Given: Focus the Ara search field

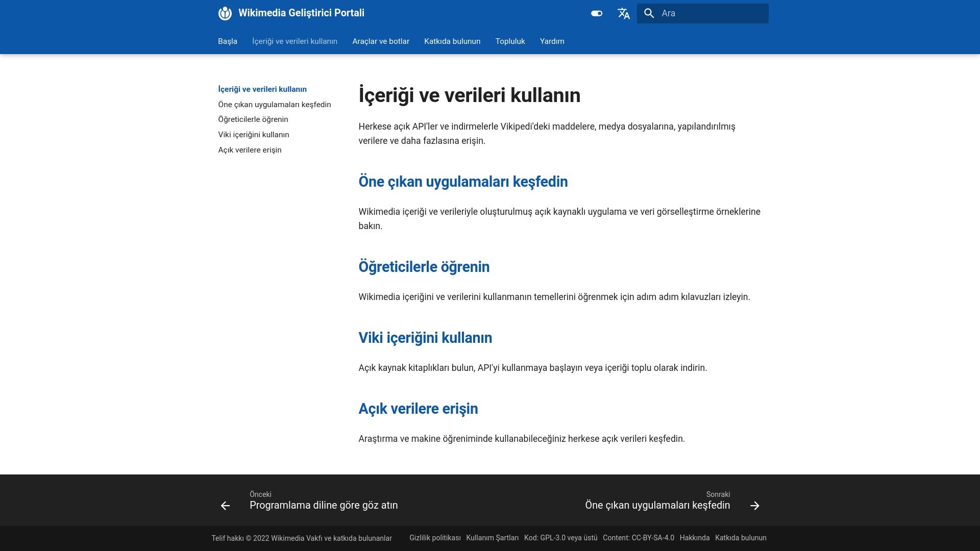Looking at the screenshot, I should (x=703, y=13).
